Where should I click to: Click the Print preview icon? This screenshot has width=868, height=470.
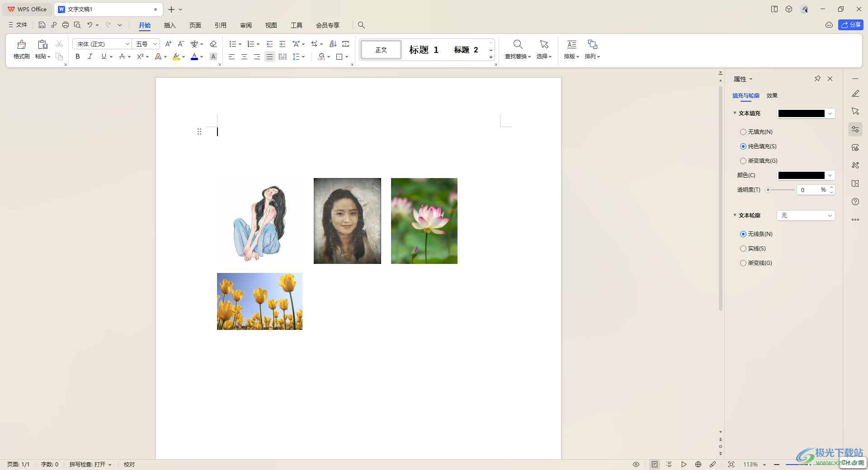coord(77,25)
